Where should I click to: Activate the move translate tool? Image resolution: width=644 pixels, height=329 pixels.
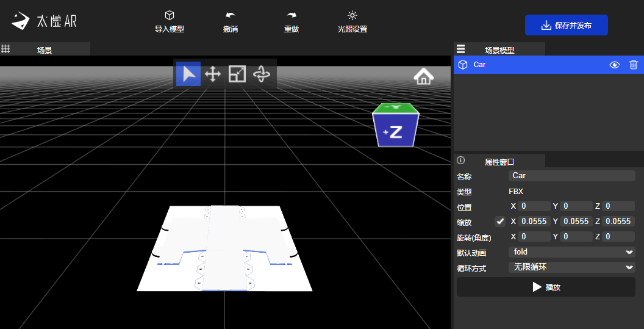pyautogui.click(x=212, y=74)
